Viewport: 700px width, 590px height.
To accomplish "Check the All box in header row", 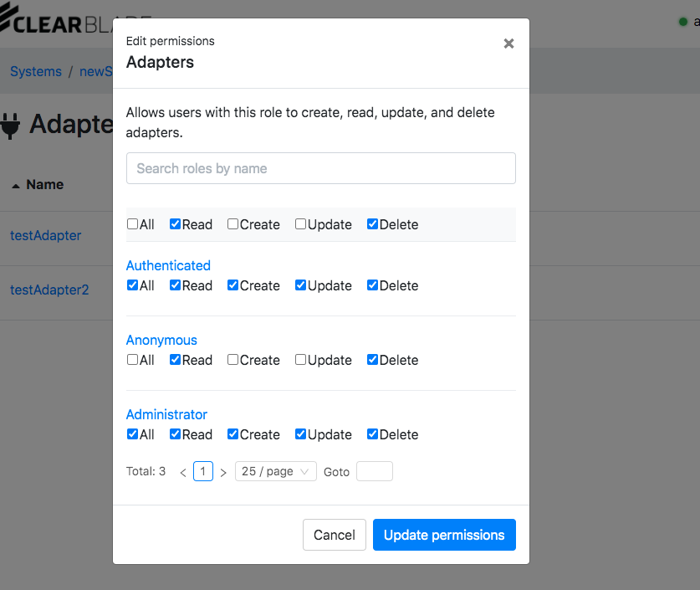I will click(132, 224).
